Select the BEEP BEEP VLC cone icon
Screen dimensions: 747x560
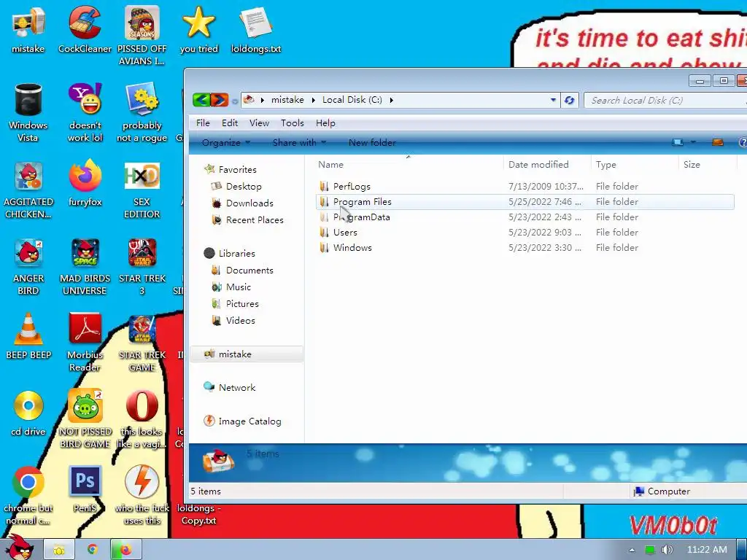(x=28, y=336)
